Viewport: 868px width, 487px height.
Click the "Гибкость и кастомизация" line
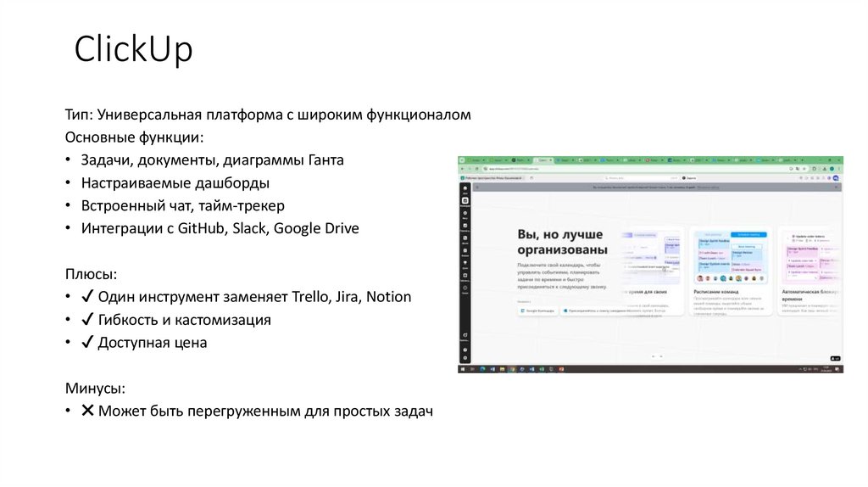[184, 320]
